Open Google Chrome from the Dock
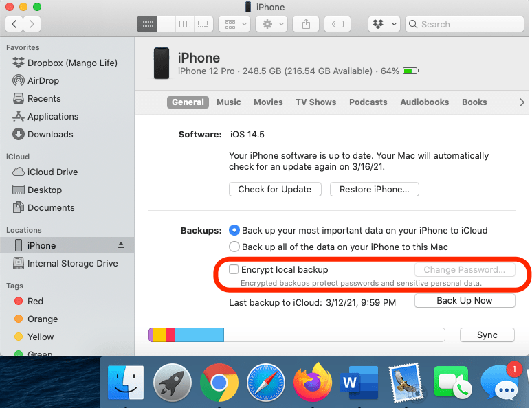Screen dimensions: 532x408 (x=219, y=382)
